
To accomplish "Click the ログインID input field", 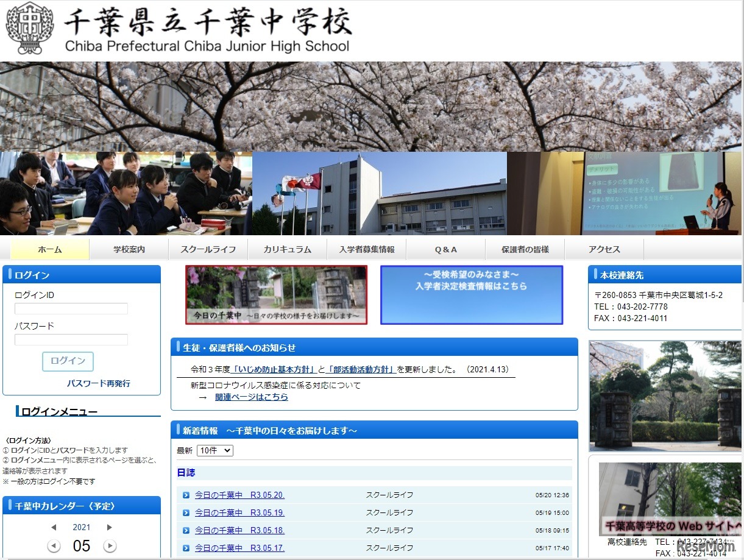I will click(x=71, y=309).
